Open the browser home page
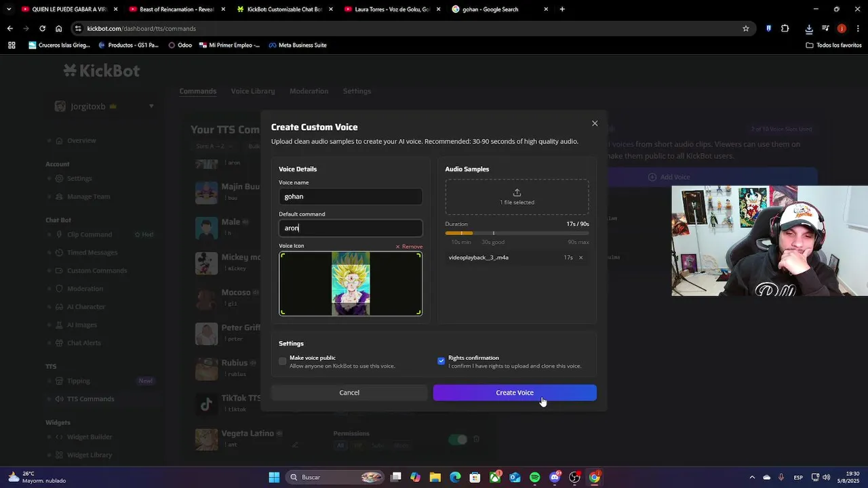The width and height of the screenshot is (868, 488). click(58, 28)
